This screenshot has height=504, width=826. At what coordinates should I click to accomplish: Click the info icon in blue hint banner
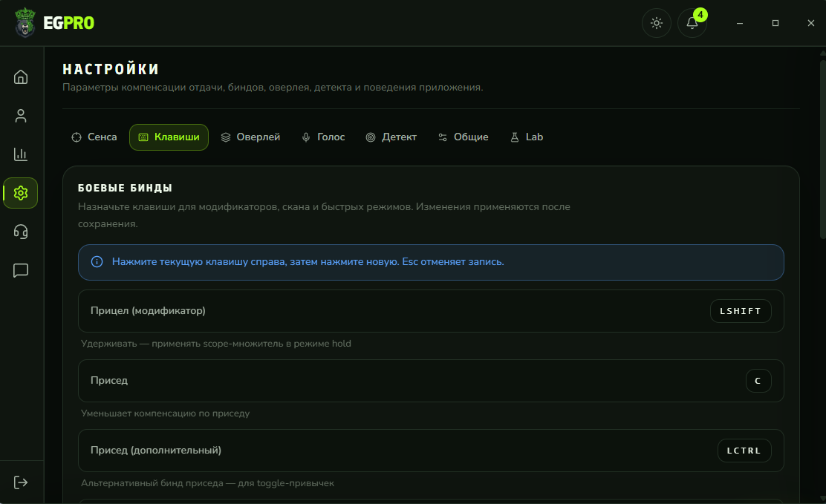click(x=97, y=262)
